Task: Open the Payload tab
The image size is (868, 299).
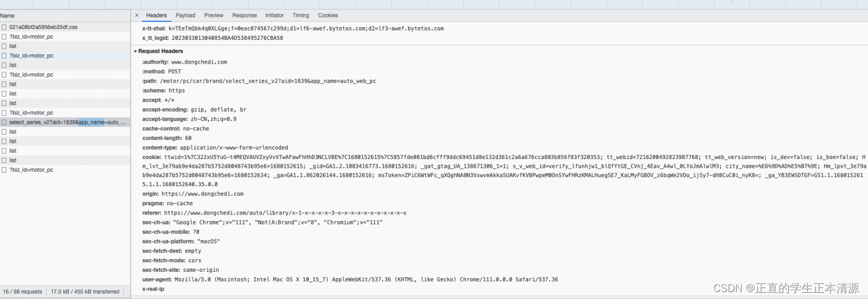Action: pyautogui.click(x=185, y=16)
